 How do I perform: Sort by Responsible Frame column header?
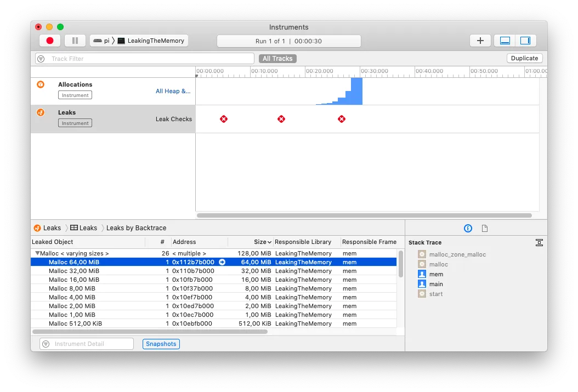tap(369, 242)
